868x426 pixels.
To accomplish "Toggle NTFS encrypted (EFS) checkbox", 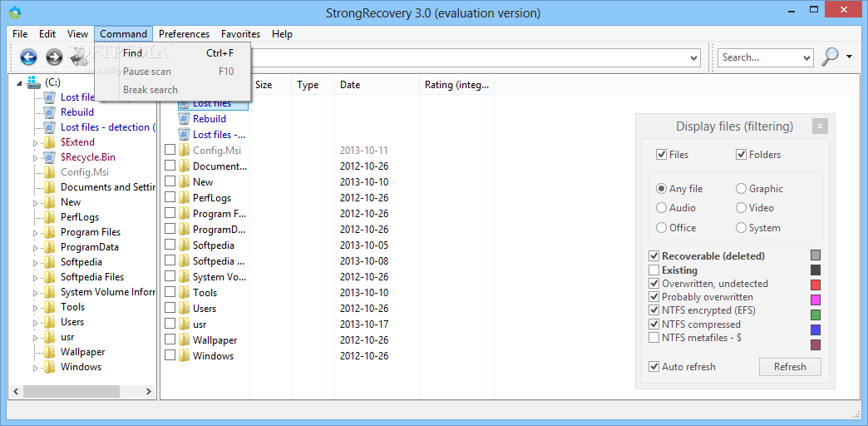I will point(654,310).
